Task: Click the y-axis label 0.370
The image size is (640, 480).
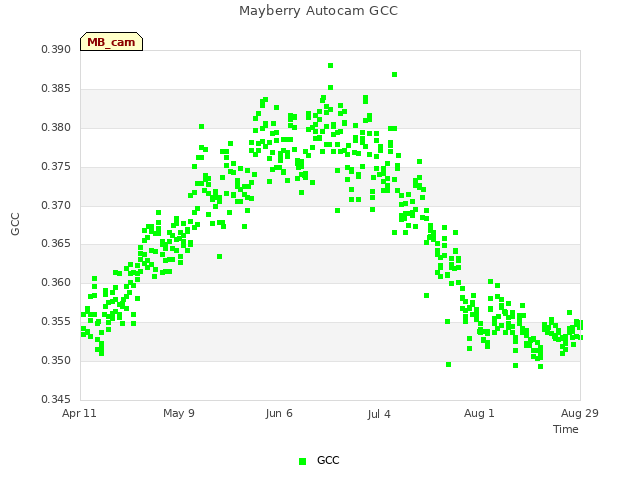Action: pos(56,205)
